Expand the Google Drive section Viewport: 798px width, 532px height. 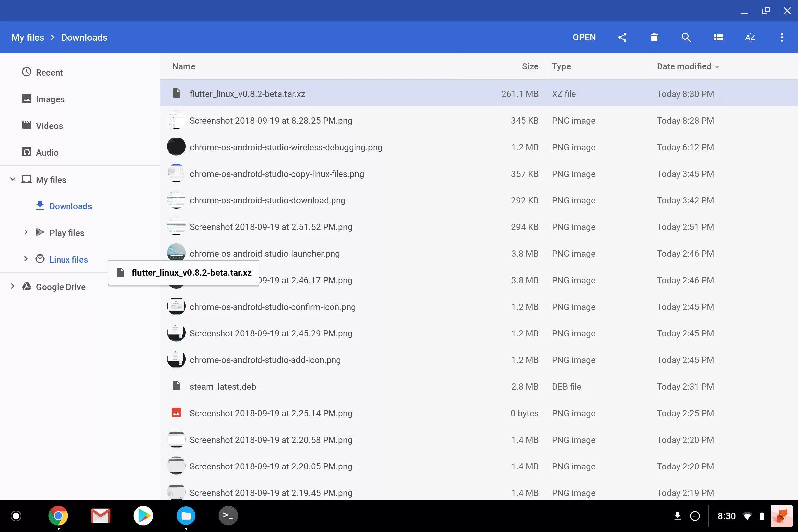click(x=12, y=287)
